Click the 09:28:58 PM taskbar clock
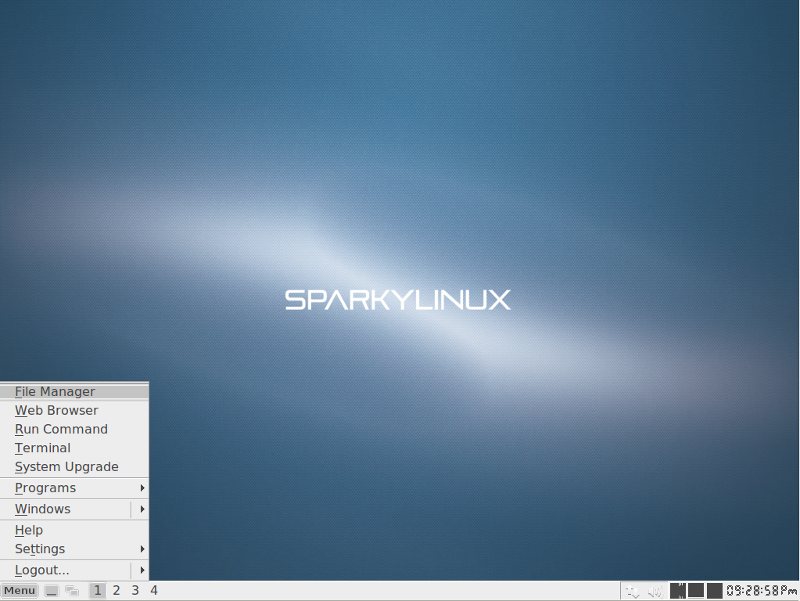Screen dimensions: 800x601 (x=761, y=591)
